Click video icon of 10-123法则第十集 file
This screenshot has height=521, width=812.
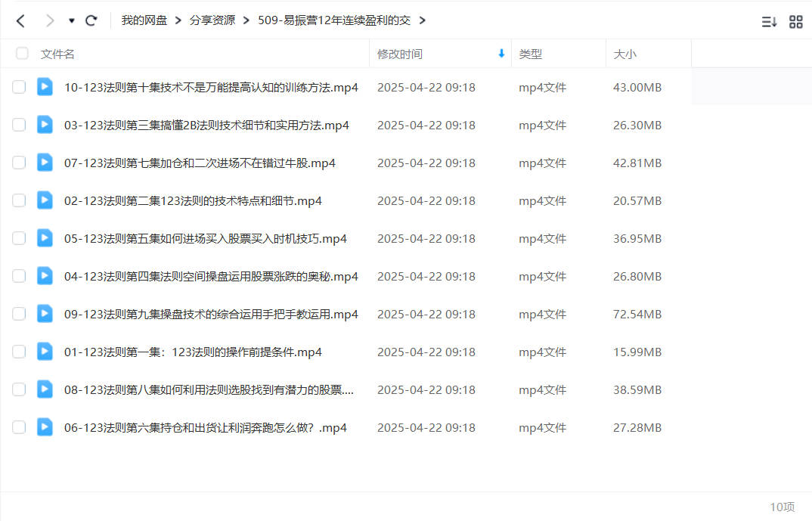point(45,86)
